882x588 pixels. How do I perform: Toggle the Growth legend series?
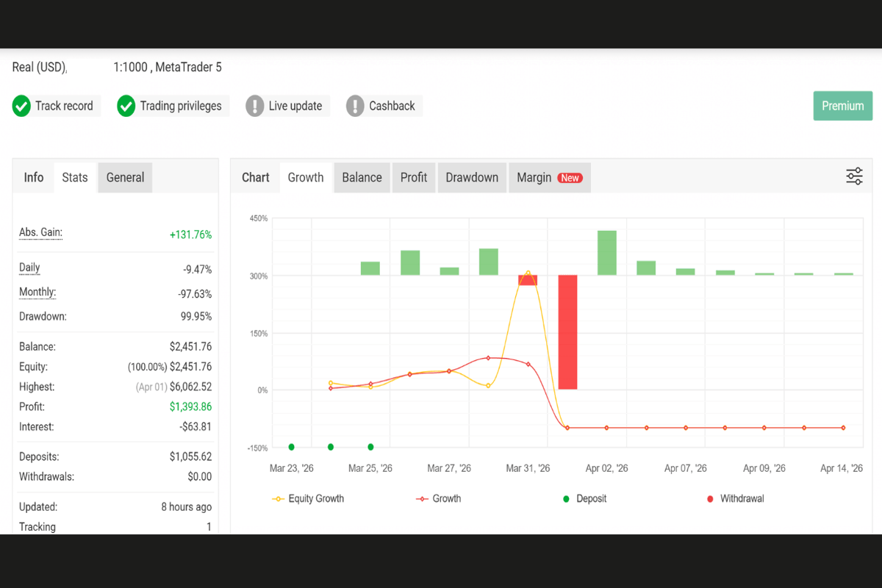point(439,498)
